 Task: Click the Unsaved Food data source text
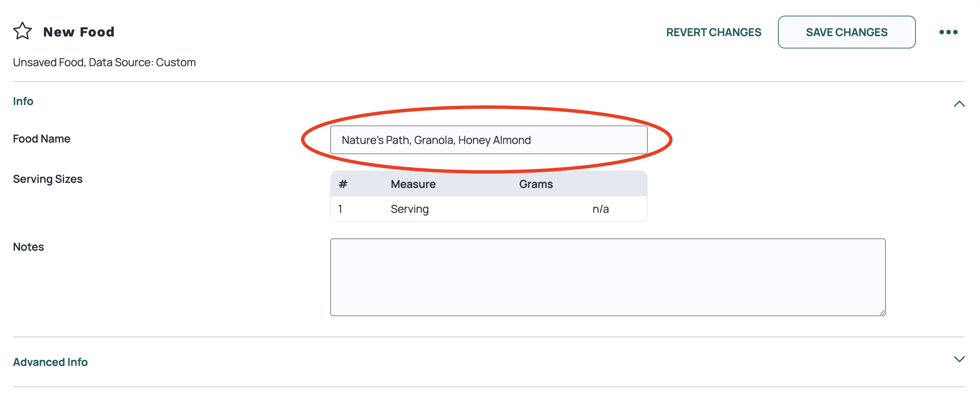pyautogui.click(x=104, y=62)
